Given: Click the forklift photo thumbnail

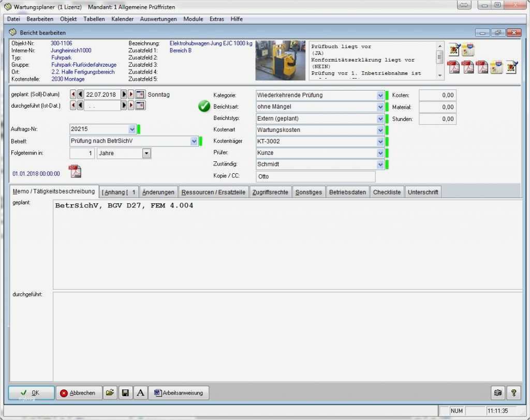Looking at the screenshot, I should click(280, 60).
